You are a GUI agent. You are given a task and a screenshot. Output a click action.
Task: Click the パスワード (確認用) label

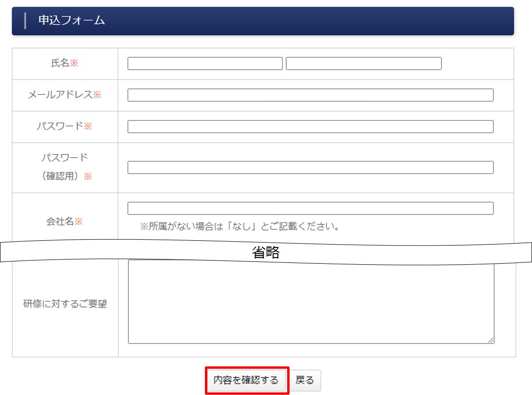coord(65,167)
